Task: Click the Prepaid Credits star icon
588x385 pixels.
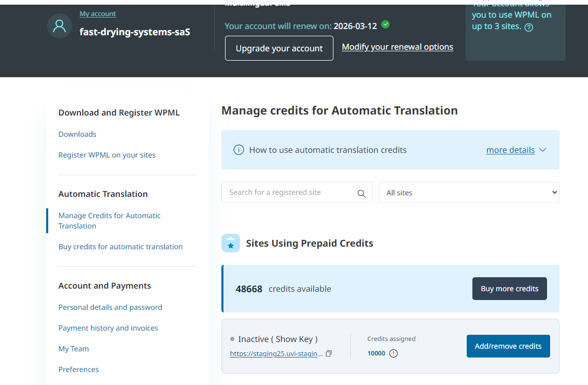Action: [x=231, y=243]
